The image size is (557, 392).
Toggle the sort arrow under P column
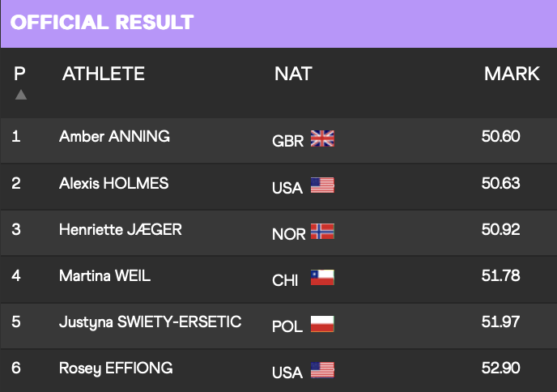(x=21, y=95)
